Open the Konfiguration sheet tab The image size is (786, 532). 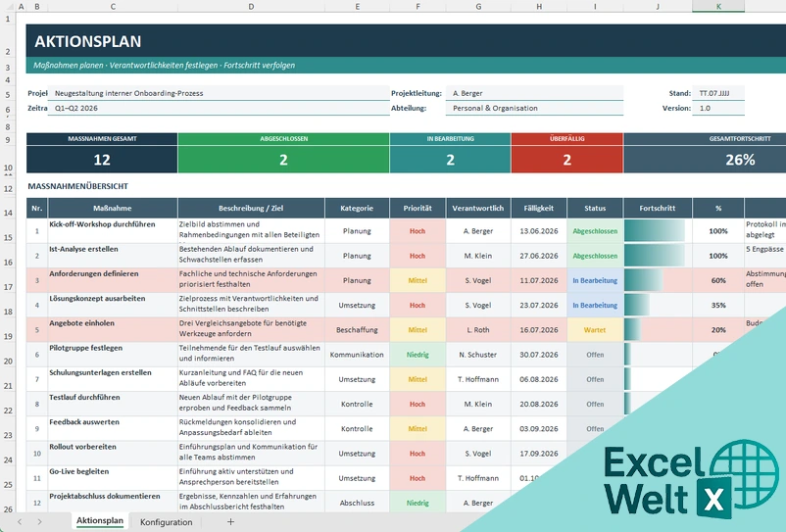166,522
